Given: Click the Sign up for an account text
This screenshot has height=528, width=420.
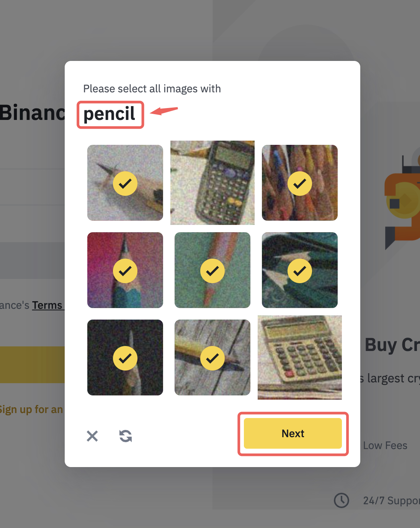Looking at the screenshot, I should 31,409.
